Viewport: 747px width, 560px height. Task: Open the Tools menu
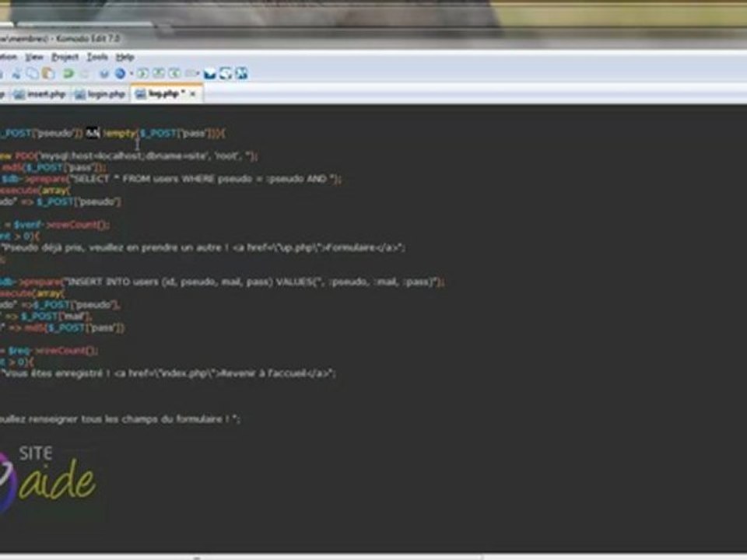tap(97, 57)
